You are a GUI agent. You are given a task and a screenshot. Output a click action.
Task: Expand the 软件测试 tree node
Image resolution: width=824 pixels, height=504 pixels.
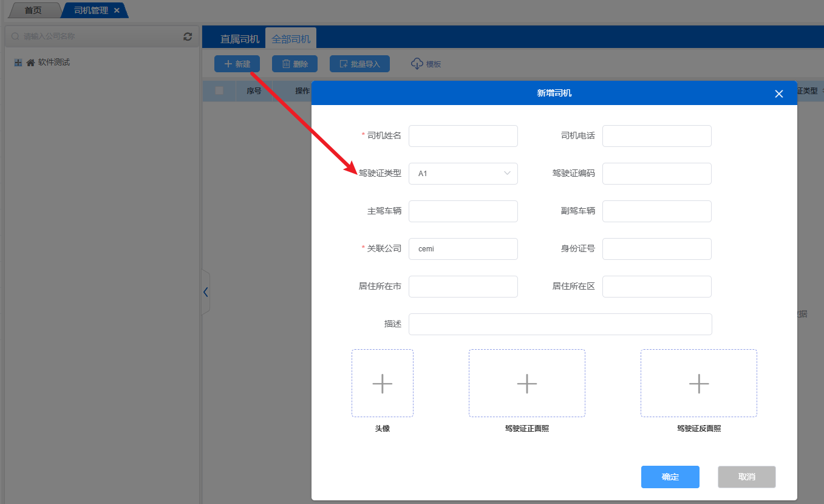(18, 63)
